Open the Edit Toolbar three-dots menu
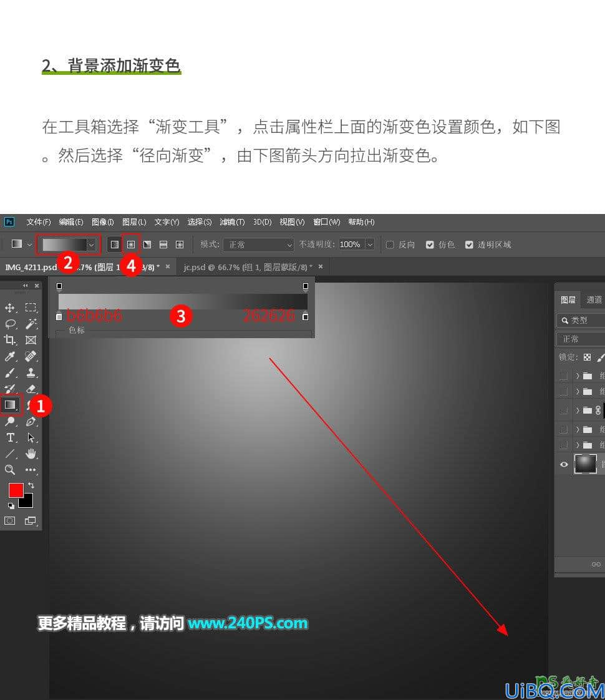The image size is (605, 700). [x=31, y=470]
